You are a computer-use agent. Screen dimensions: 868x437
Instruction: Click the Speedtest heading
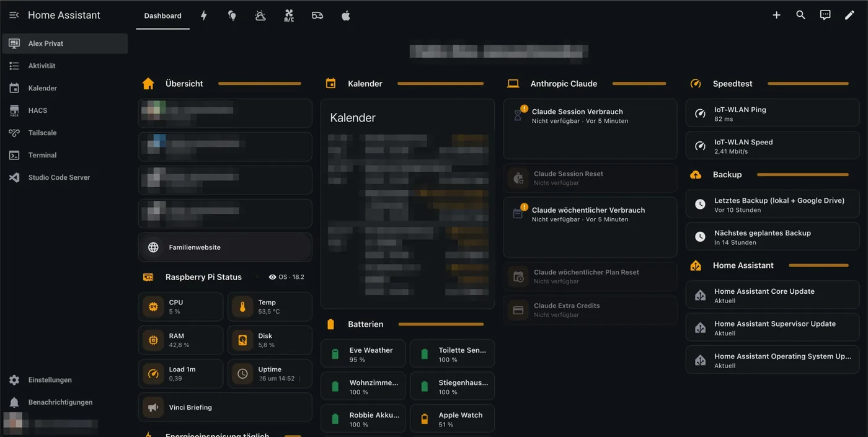click(732, 84)
